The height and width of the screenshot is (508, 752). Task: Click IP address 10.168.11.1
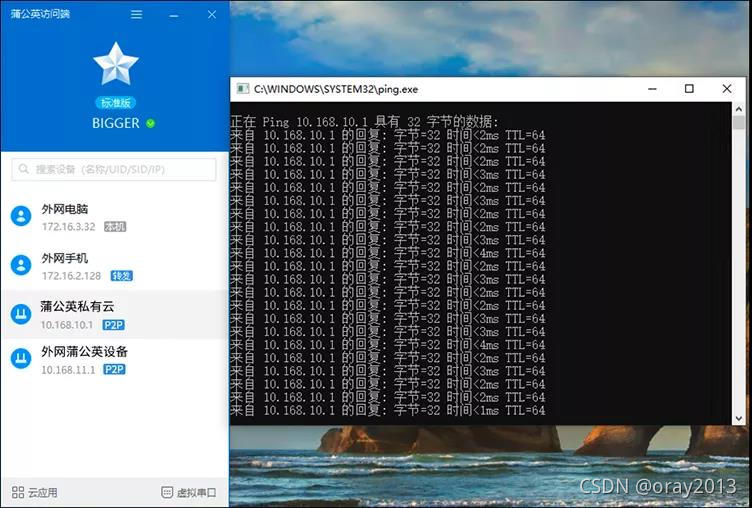point(68,370)
